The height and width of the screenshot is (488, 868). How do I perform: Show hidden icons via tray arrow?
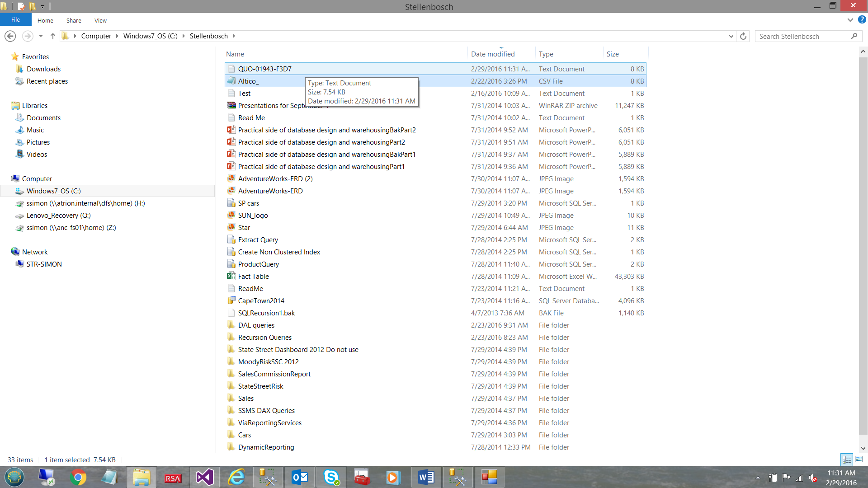(x=759, y=477)
